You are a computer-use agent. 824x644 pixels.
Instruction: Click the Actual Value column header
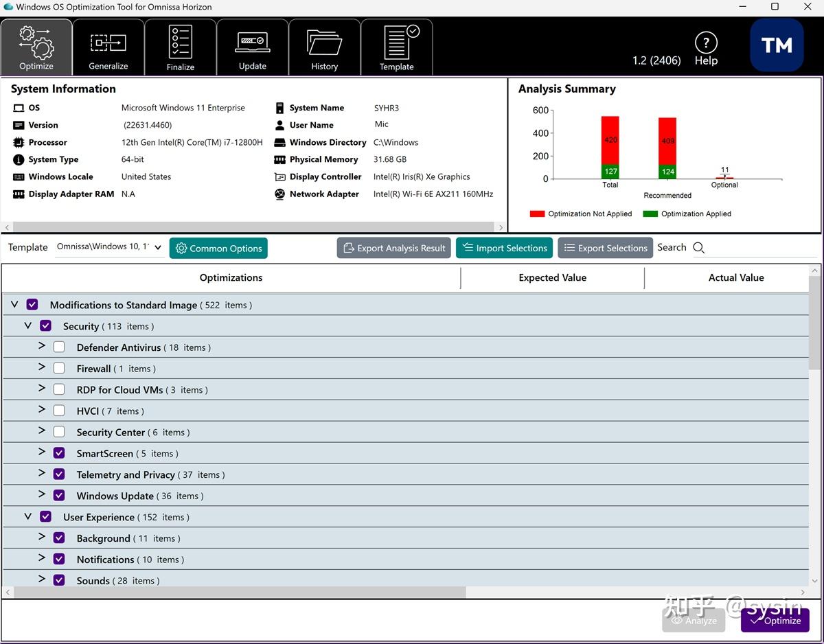tap(736, 278)
